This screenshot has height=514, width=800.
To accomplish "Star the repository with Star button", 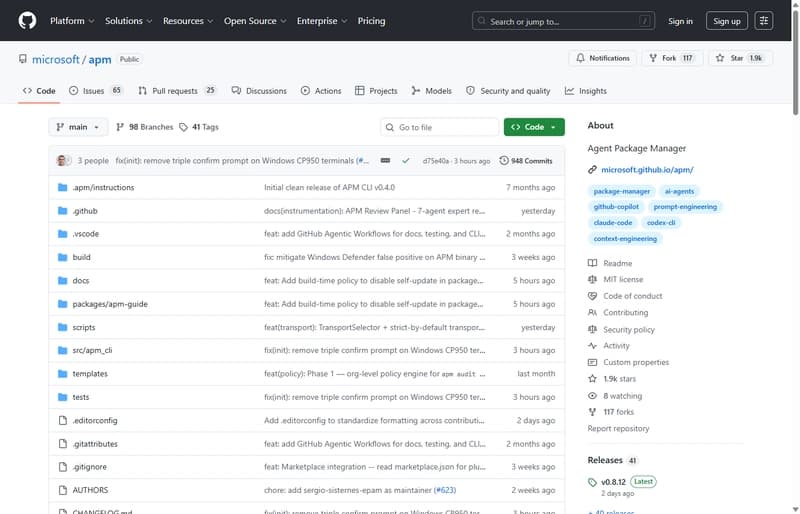I will tap(739, 58).
